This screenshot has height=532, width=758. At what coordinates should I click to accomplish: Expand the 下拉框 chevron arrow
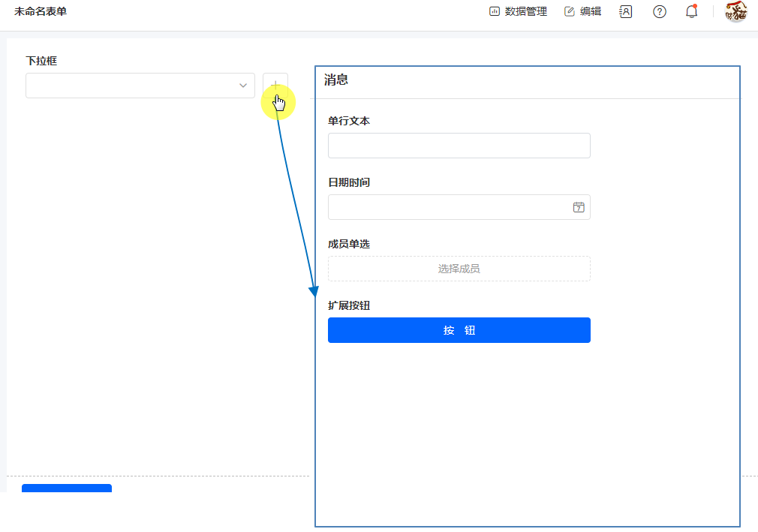point(243,86)
